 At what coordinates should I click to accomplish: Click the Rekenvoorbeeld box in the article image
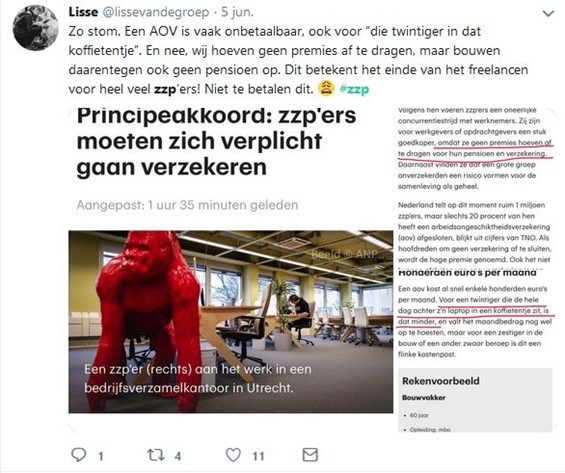pyautogui.click(x=475, y=400)
